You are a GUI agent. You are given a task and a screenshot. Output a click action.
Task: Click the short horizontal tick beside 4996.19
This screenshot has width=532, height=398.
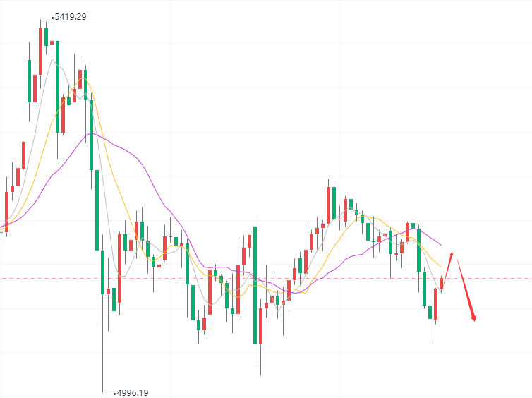pos(109,393)
